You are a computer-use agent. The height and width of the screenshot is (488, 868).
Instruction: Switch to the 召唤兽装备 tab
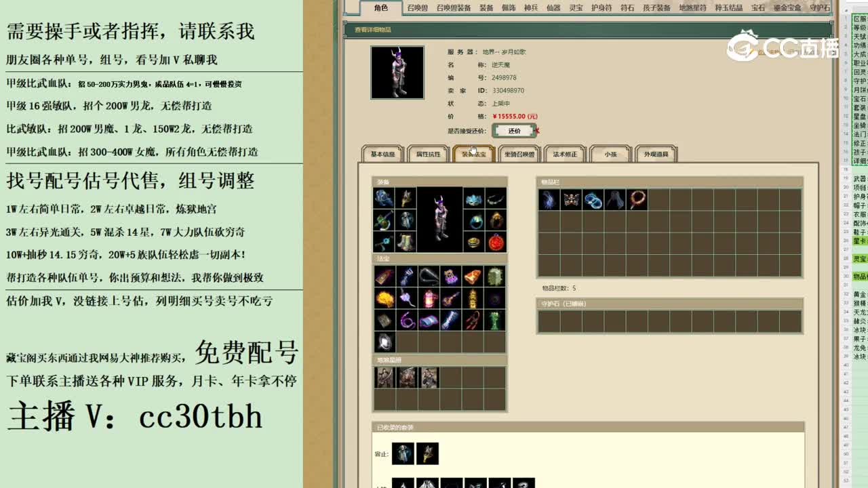point(454,8)
